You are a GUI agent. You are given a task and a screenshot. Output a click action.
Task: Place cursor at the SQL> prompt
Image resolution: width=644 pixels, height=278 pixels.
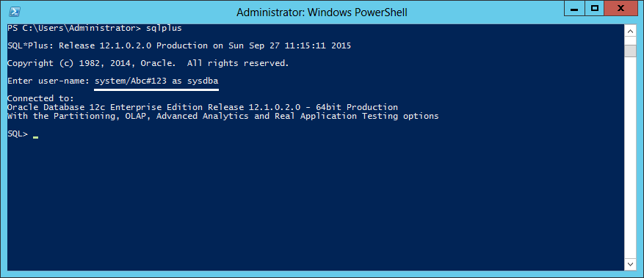(35, 134)
